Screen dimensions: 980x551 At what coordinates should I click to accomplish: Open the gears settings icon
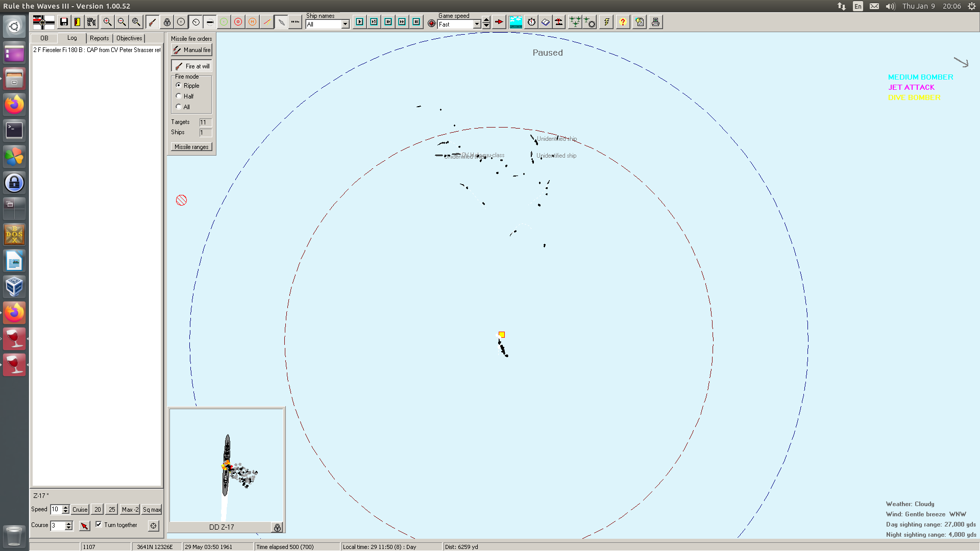click(91, 22)
